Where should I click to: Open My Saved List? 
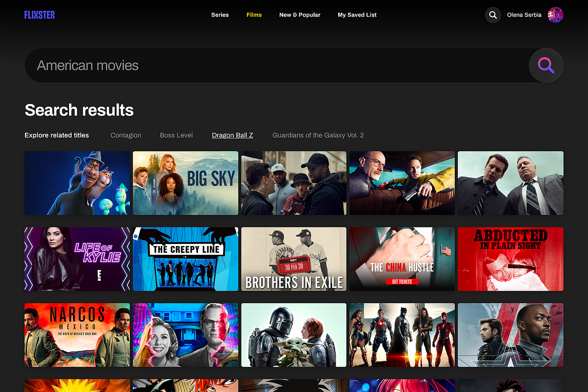pos(357,15)
